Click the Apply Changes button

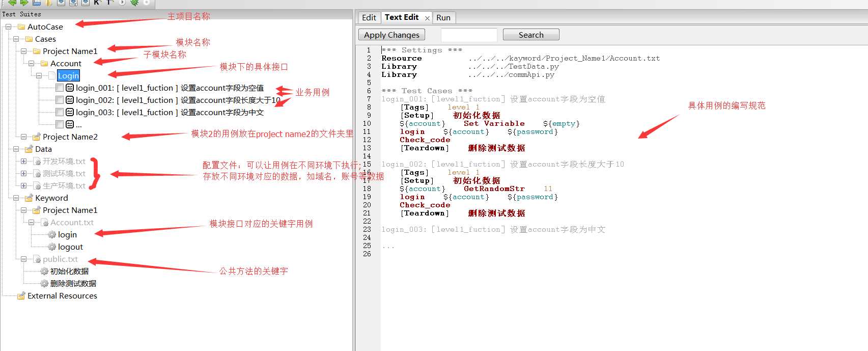point(391,35)
